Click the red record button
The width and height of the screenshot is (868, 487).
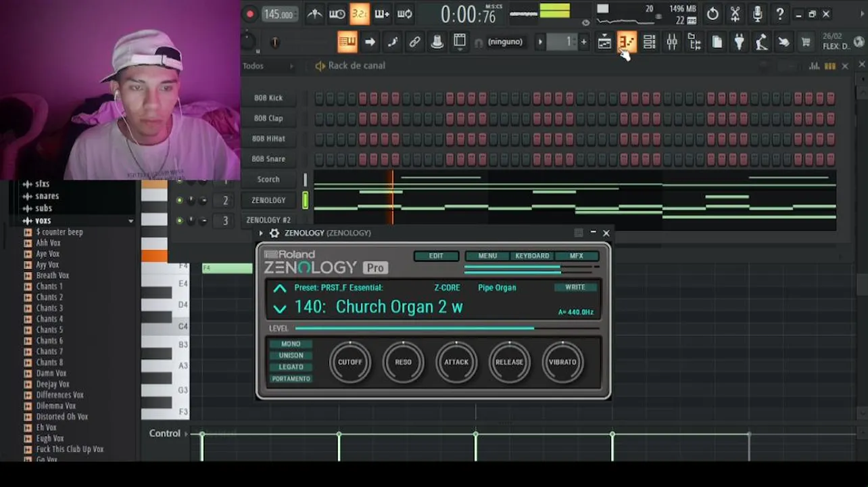click(249, 14)
